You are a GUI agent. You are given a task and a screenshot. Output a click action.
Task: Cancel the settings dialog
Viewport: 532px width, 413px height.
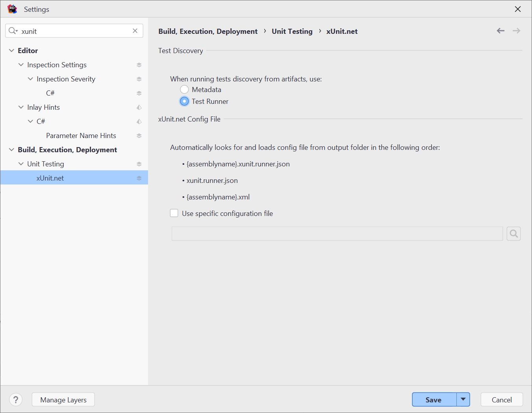tap(502, 399)
